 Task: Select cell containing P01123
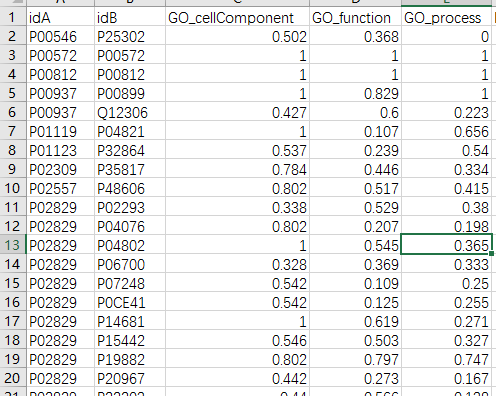pos(61,150)
